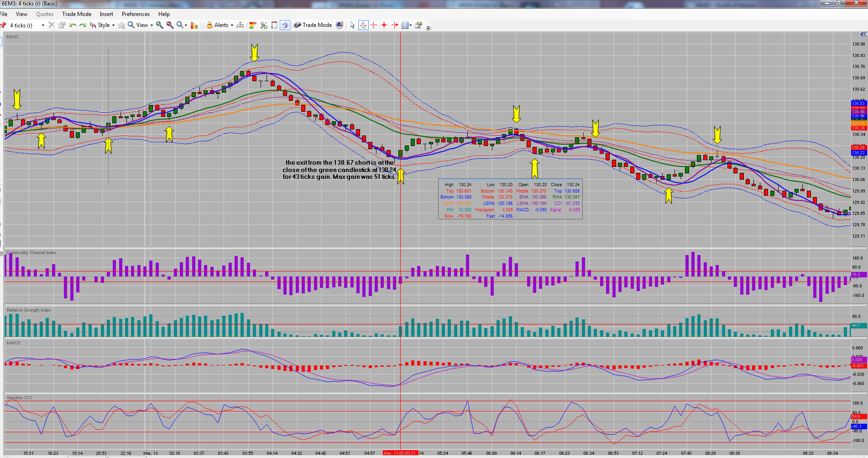Image resolution: width=868 pixels, height=458 pixels.
Task: Click the Trade Mode toolbar label
Action: coord(317,25)
